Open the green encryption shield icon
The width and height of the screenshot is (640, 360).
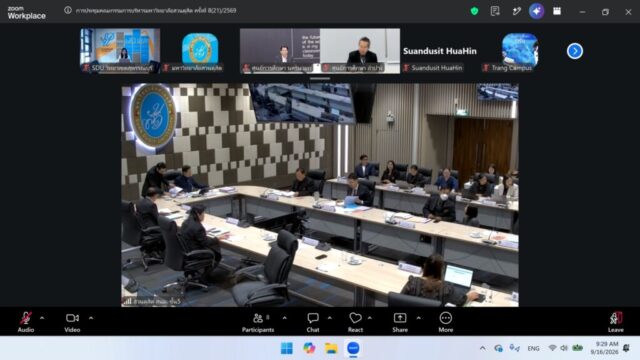tap(474, 11)
